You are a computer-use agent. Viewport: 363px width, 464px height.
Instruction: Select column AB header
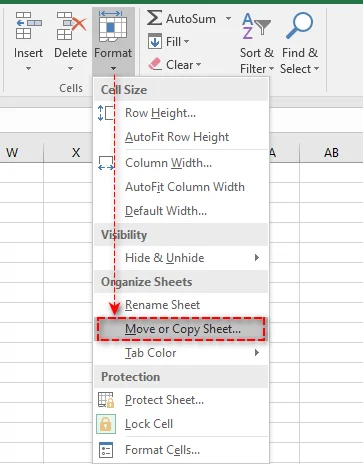(x=331, y=153)
